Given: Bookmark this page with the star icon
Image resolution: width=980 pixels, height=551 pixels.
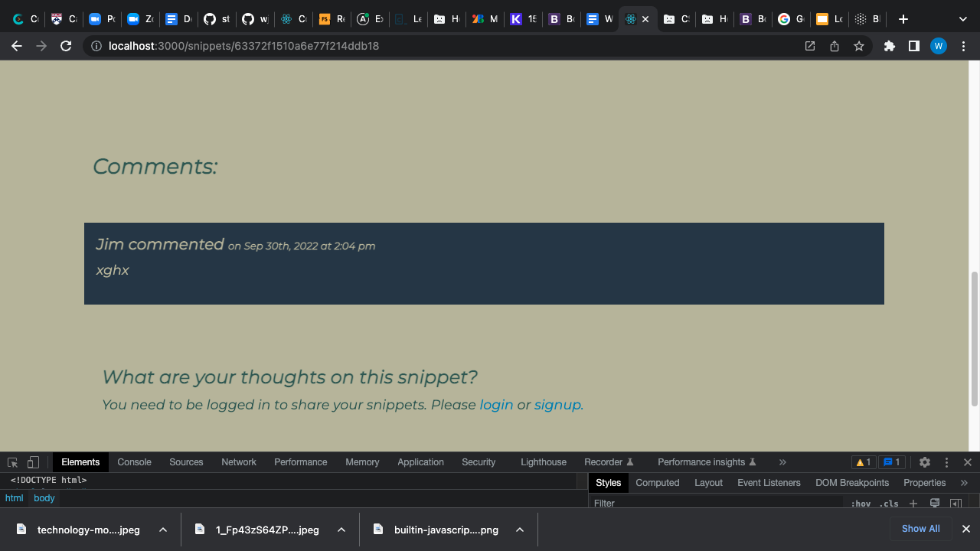Looking at the screenshot, I should click(x=859, y=46).
